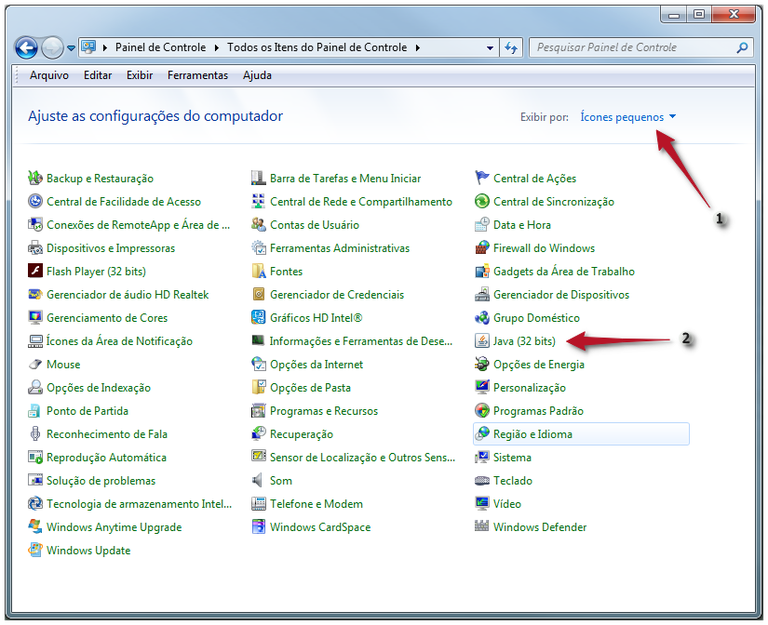
Task: Open the Região e Idioma link
Action: click(x=532, y=434)
